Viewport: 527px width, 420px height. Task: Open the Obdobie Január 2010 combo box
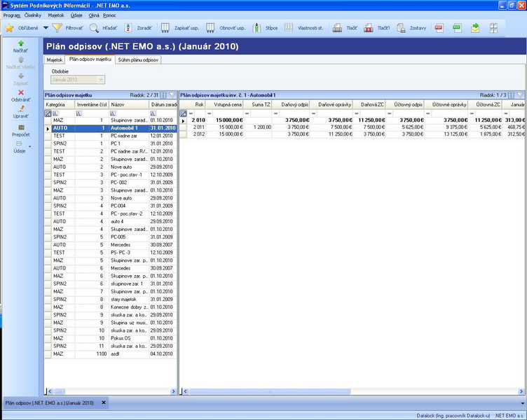click(x=78, y=80)
